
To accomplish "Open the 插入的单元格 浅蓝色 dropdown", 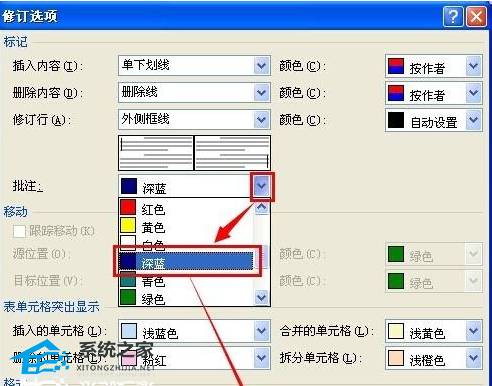I will [262, 331].
